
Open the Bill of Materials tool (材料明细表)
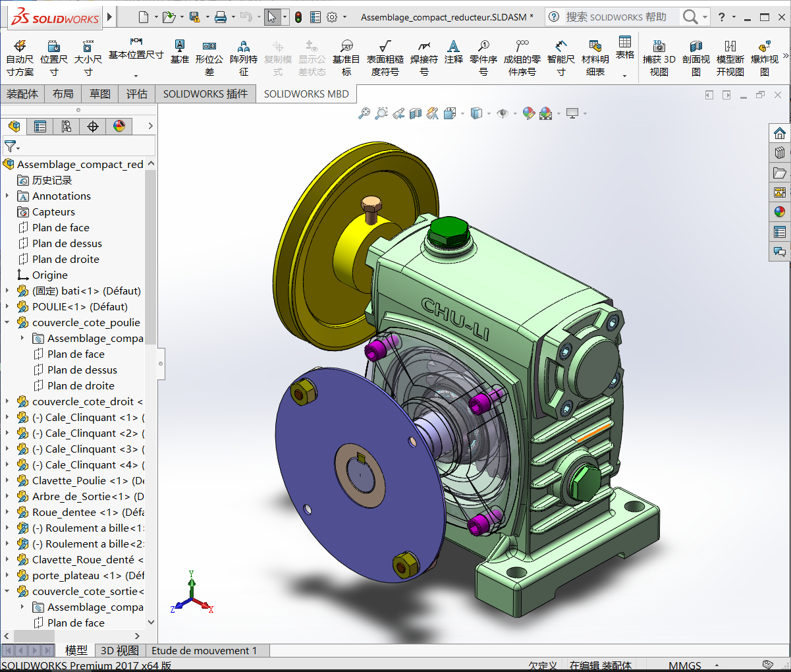tap(595, 58)
